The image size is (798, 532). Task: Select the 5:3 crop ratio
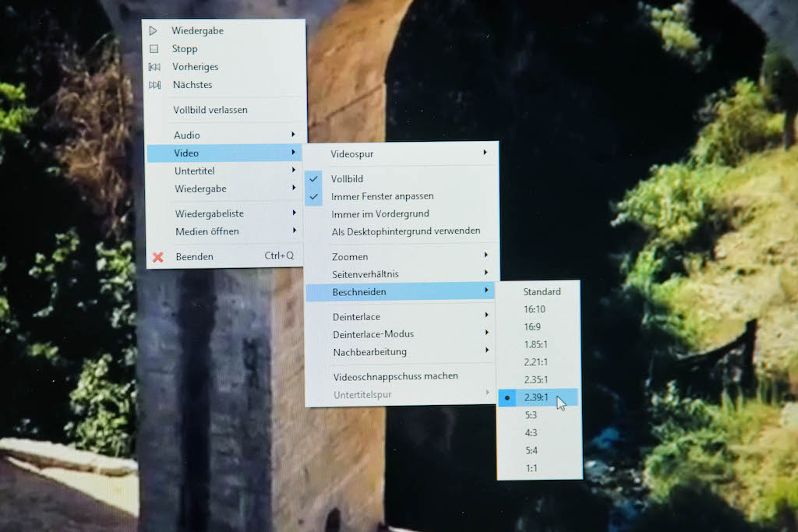[539, 415]
